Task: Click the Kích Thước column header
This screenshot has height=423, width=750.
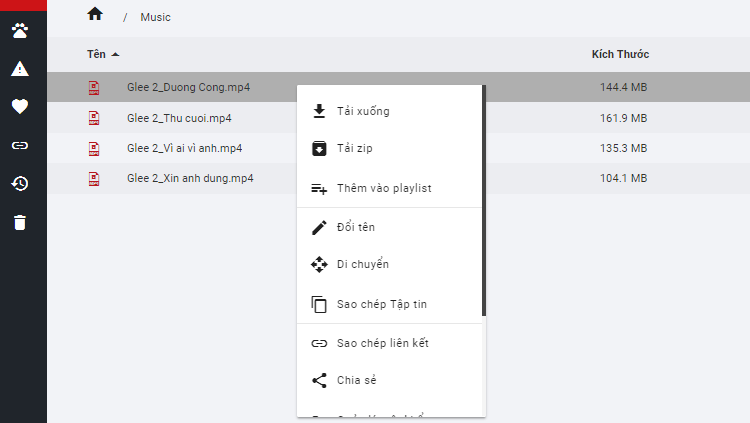Action: (x=620, y=54)
